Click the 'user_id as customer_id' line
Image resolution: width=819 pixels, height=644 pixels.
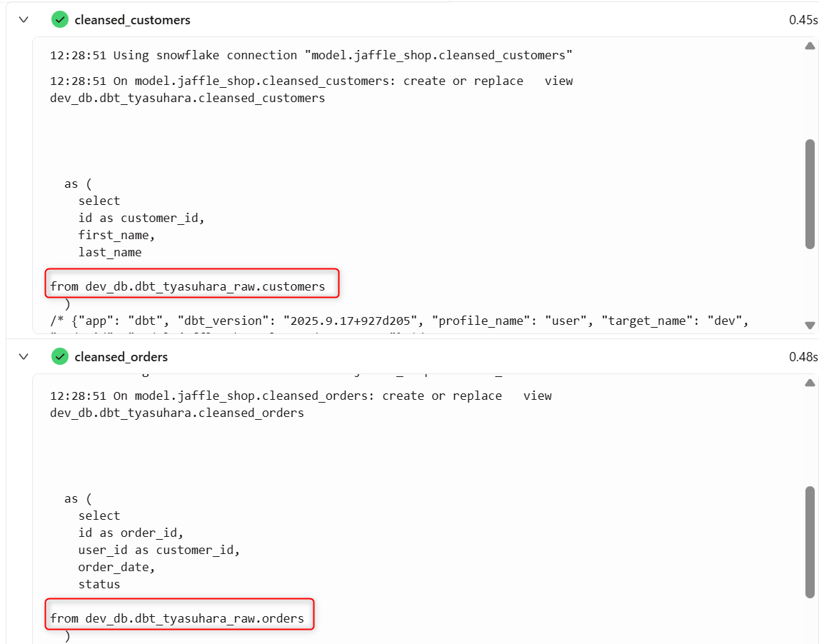point(159,550)
